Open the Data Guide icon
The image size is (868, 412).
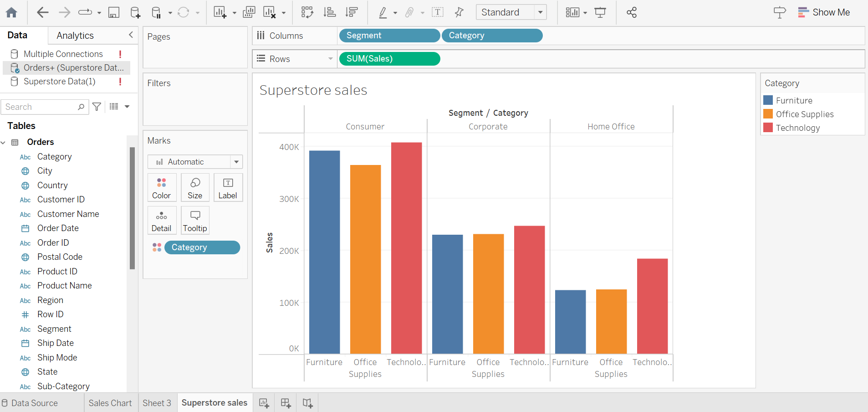click(x=780, y=12)
